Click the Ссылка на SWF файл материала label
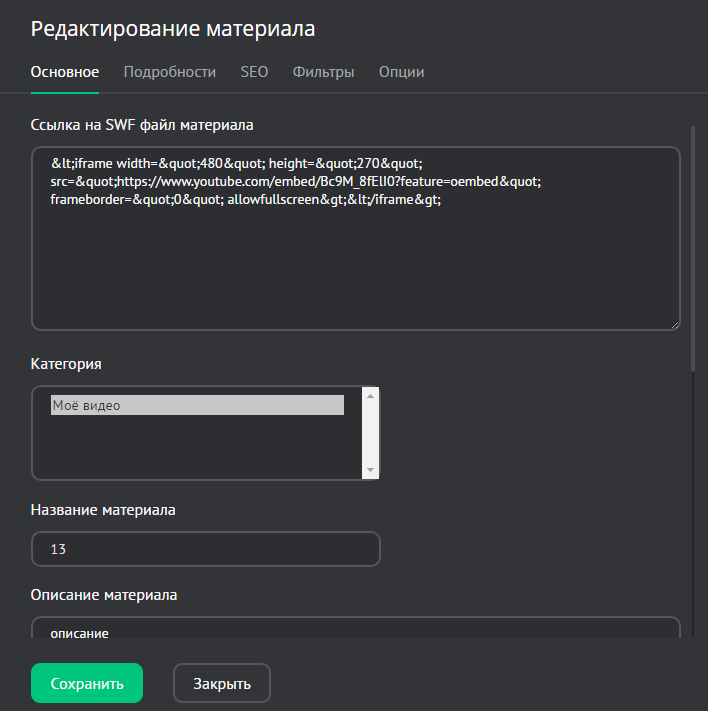 click(142, 125)
